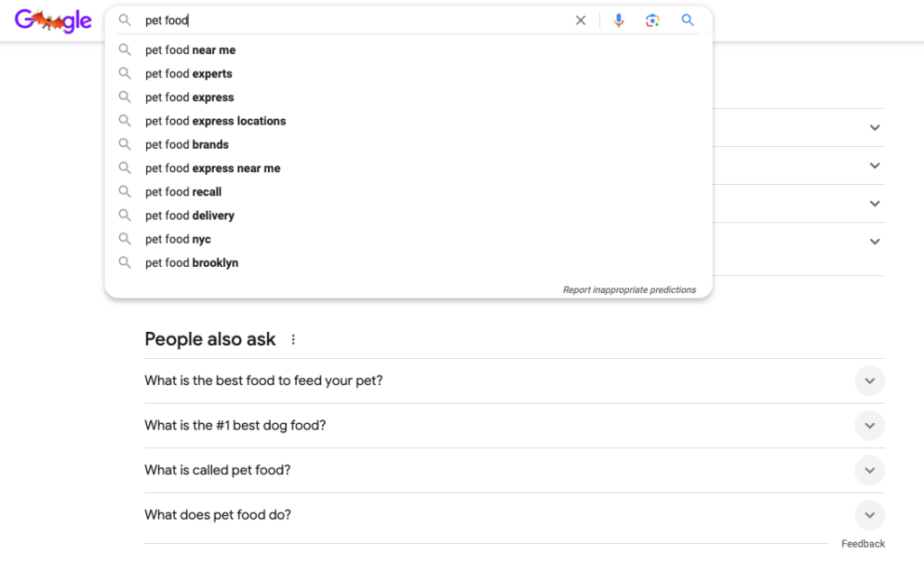
Task: Click the magnifier icon beside 'pet food brooklyn'
Action: click(x=125, y=262)
